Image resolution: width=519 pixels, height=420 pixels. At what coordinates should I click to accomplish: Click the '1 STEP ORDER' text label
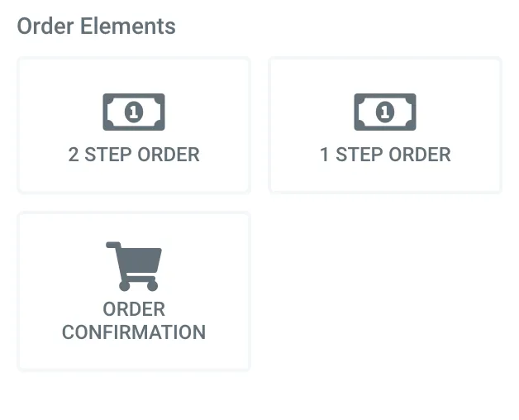[385, 155]
